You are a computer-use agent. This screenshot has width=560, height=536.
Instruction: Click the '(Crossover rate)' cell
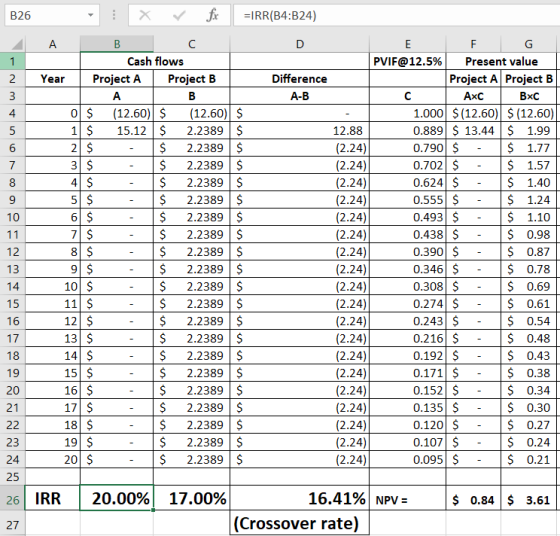(300, 524)
